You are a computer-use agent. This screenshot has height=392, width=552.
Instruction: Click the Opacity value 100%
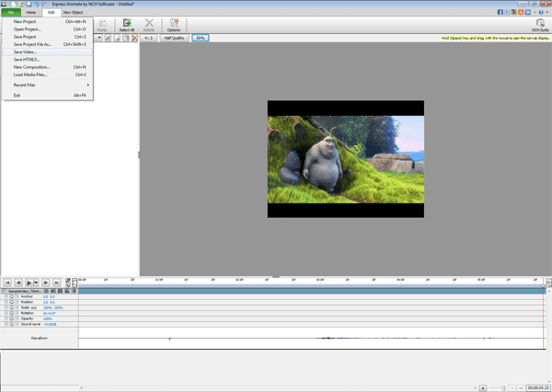click(48, 318)
